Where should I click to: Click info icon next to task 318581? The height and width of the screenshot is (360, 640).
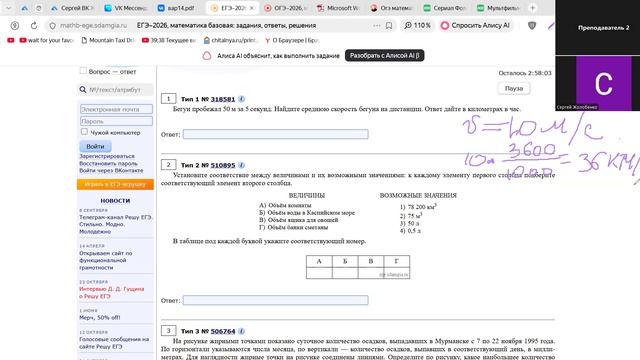click(241, 99)
